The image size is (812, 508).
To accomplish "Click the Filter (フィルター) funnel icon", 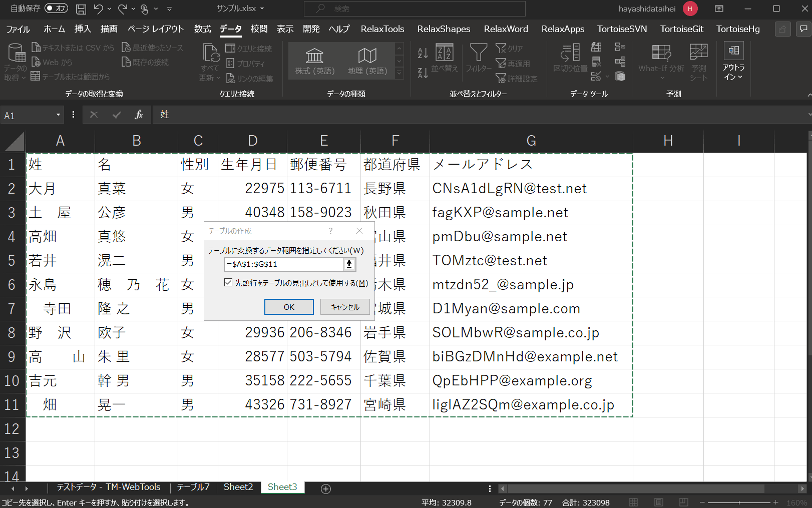I will (478, 58).
